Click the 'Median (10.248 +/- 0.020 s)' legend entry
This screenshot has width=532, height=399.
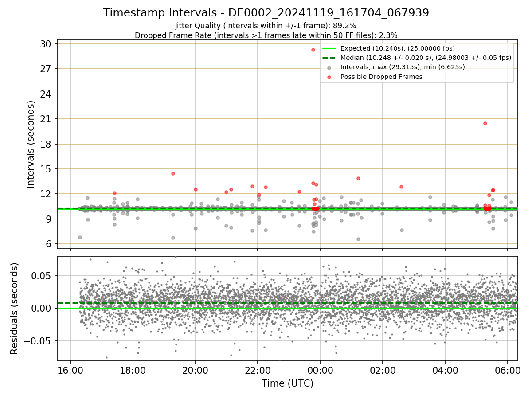coord(426,58)
